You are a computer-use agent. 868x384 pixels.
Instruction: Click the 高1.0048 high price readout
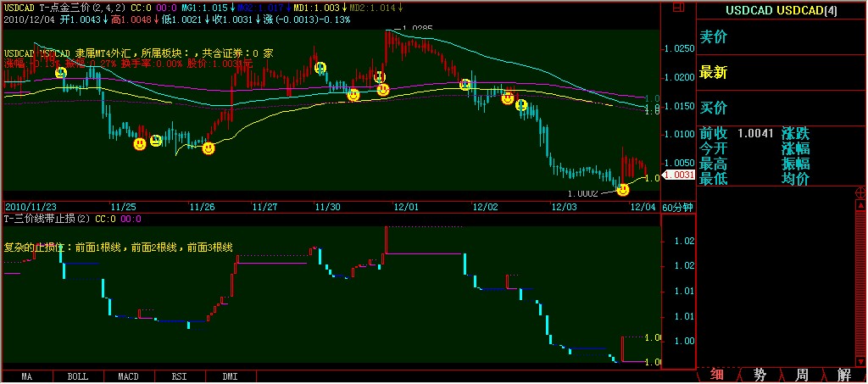132,19
